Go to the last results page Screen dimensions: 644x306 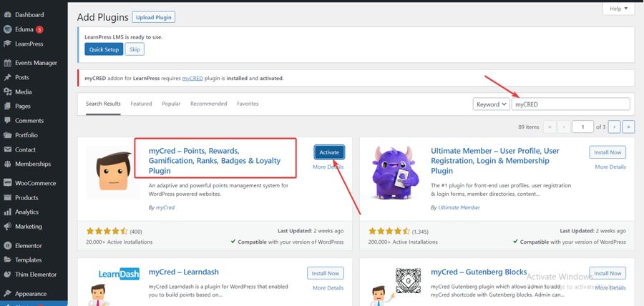pyautogui.click(x=628, y=127)
